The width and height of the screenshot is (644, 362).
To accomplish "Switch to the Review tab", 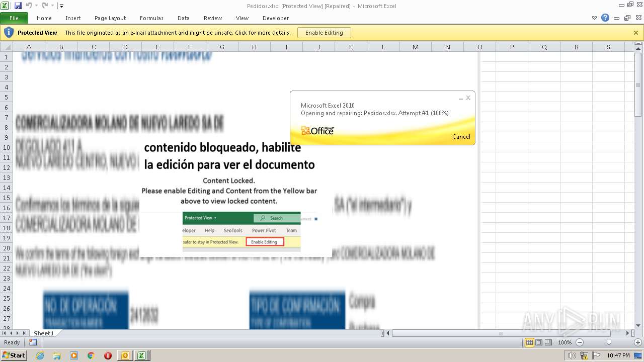I will click(x=213, y=18).
